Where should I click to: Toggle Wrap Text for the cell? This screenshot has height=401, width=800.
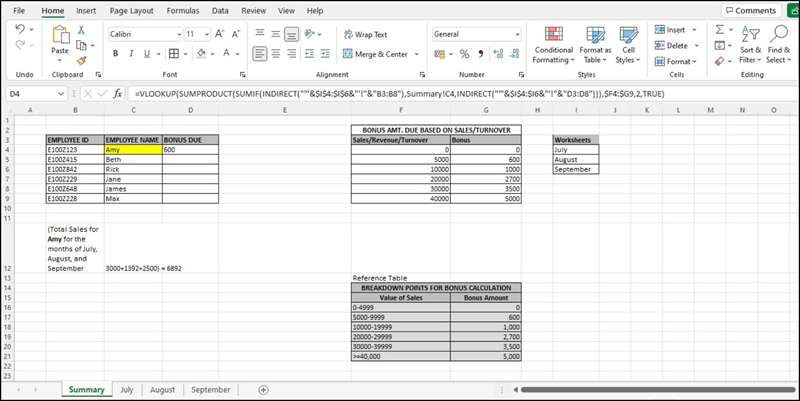point(371,34)
